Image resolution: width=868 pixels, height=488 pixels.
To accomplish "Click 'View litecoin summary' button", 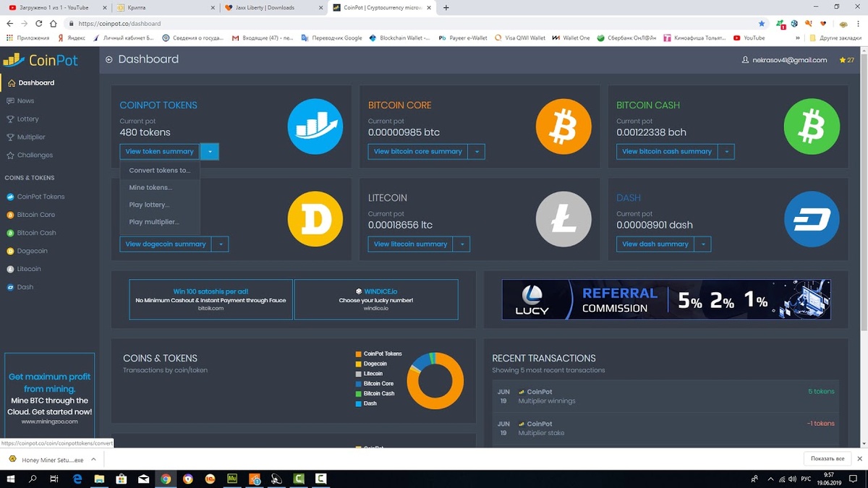I will coord(411,244).
